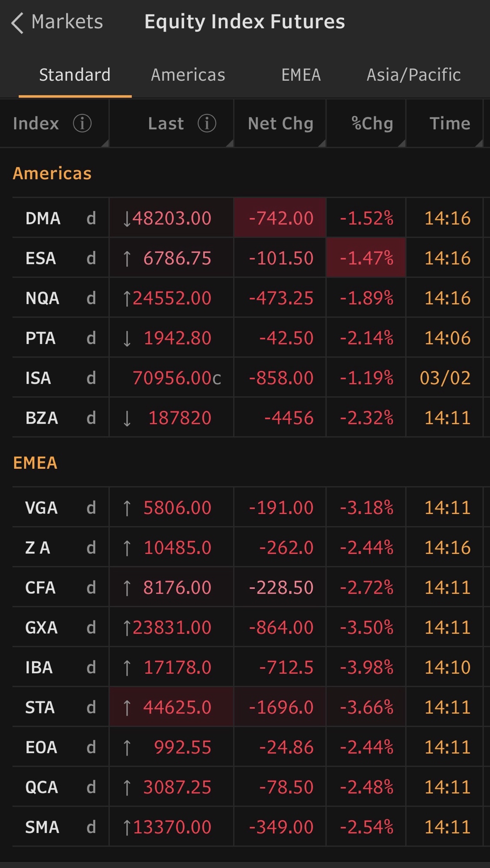Open the Asia/Pacific tab
Screen dimensions: 490x868
point(413,75)
